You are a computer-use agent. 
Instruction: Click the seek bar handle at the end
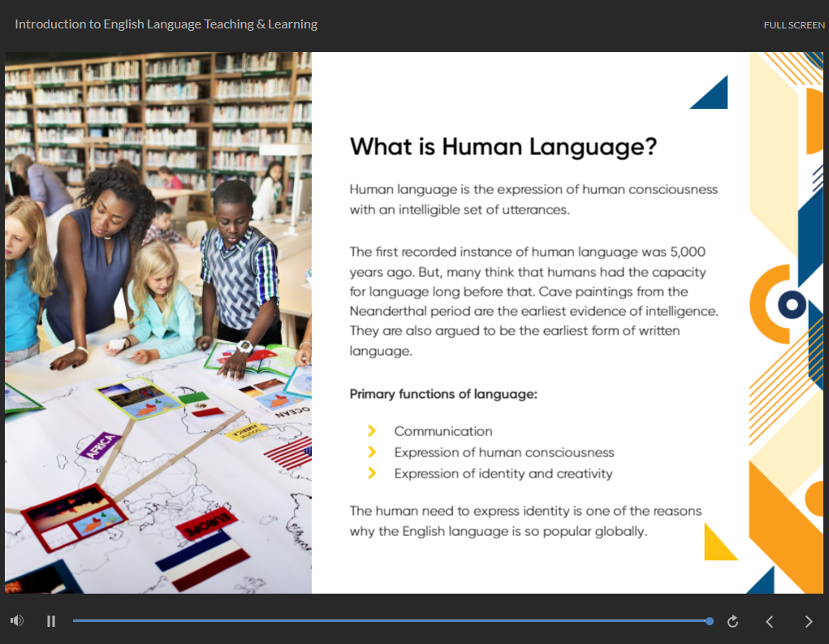click(x=710, y=621)
